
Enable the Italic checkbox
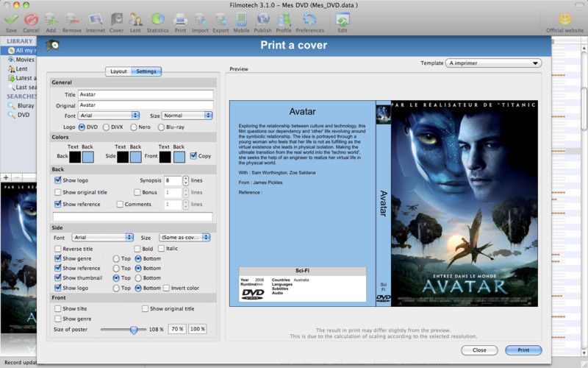click(x=161, y=249)
